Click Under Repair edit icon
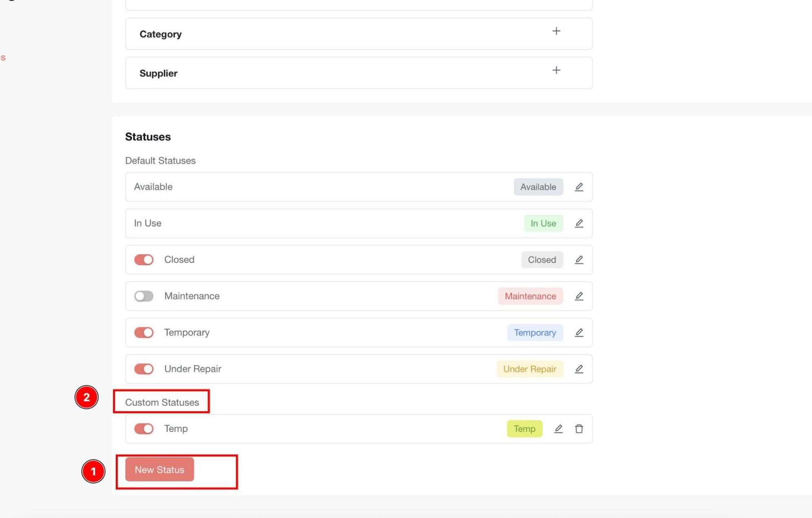This screenshot has height=518, width=812. click(579, 369)
